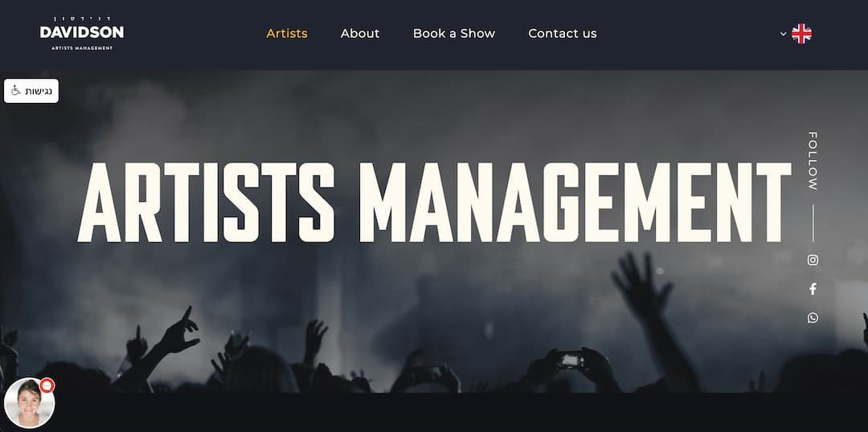
Task: Select Book a Show in navigation
Action: 454,33
